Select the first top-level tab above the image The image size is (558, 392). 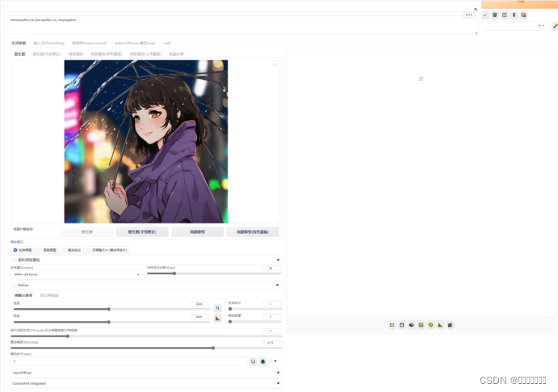(x=19, y=44)
